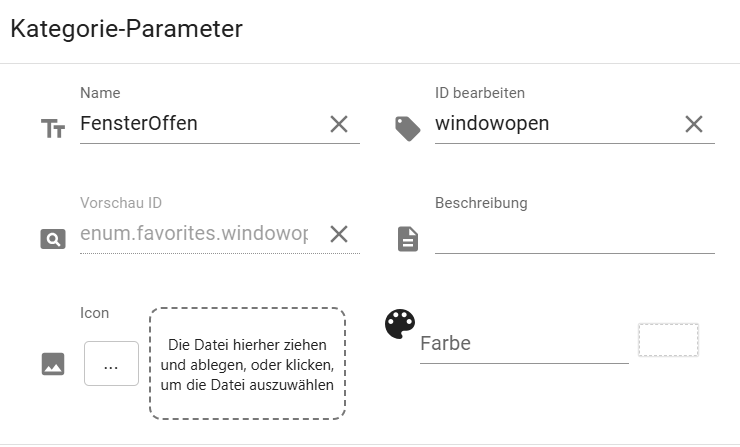Clear the ID bearbeiten field using X

click(694, 124)
